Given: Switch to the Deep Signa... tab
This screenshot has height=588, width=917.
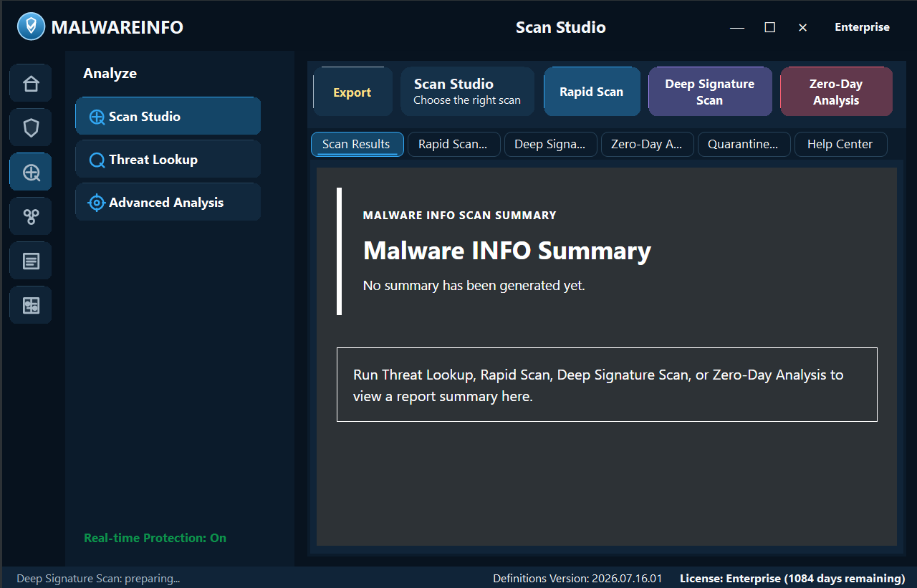Looking at the screenshot, I should 550,144.
